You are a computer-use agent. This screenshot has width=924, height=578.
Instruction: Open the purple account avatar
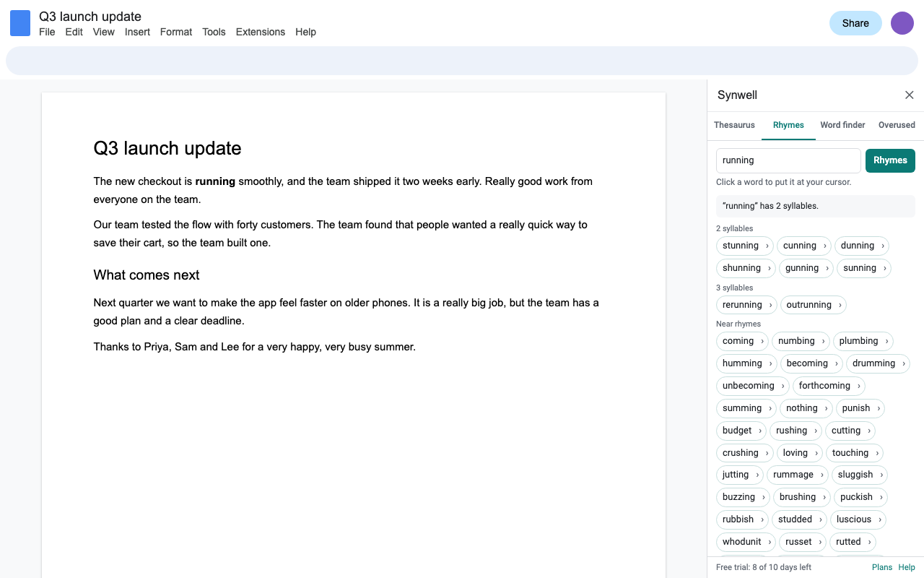pyautogui.click(x=902, y=23)
